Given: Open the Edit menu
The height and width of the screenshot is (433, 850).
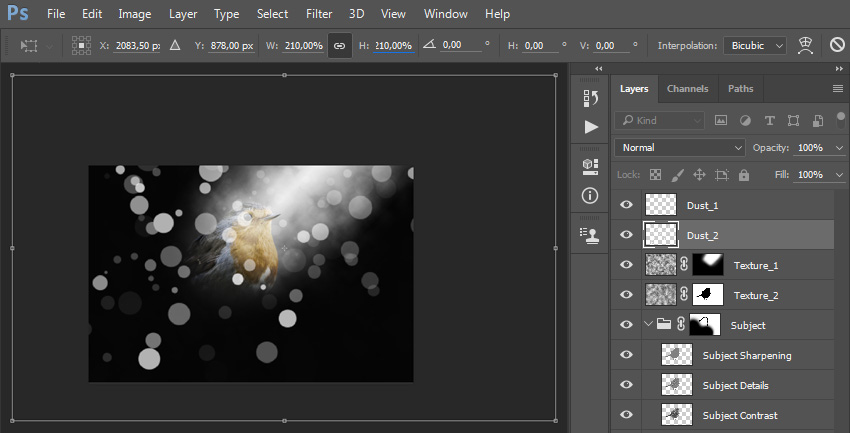Looking at the screenshot, I should 92,14.
